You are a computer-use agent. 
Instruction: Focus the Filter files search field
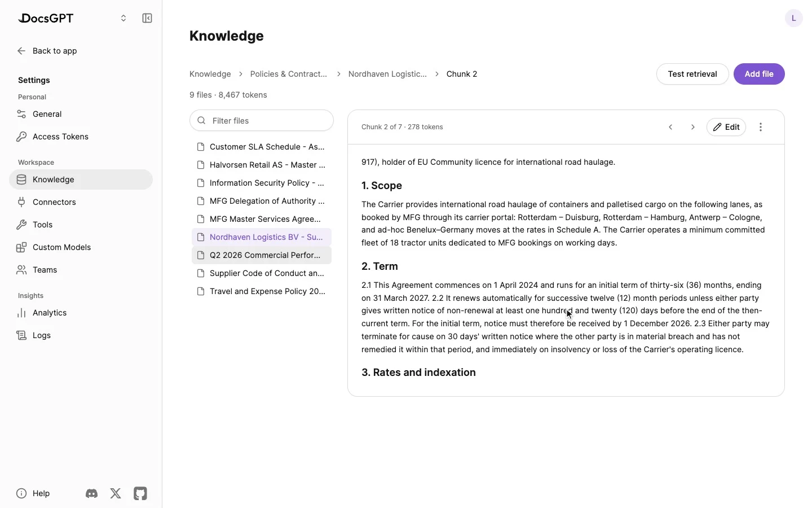tap(262, 120)
